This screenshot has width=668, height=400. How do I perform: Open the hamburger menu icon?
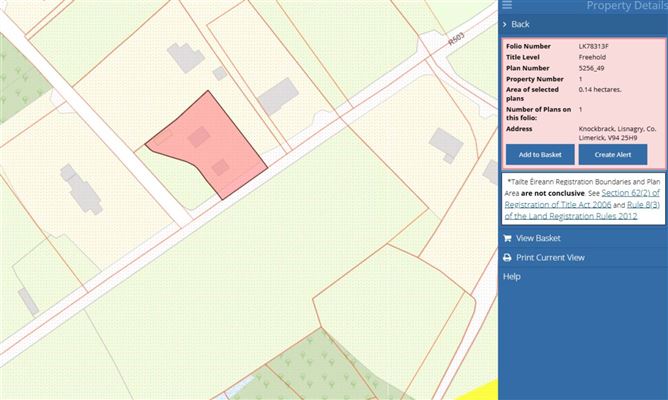[507, 6]
